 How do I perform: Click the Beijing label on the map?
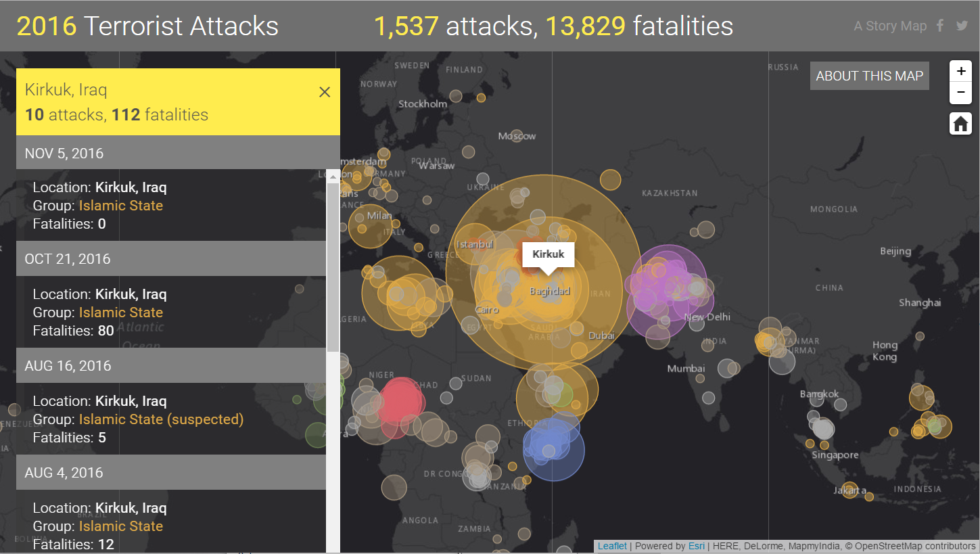pyautogui.click(x=895, y=251)
